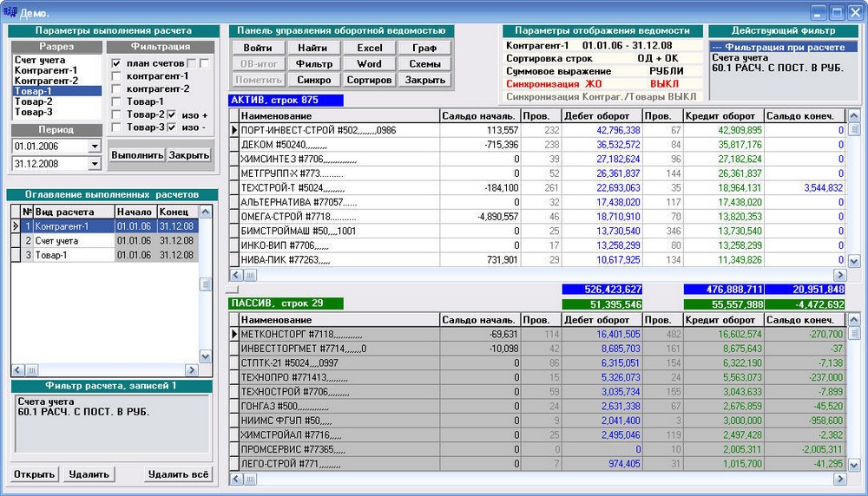Enable the контрагент-1 filter checkbox
This screenshot has width=868, height=496.
pos(116,76)
